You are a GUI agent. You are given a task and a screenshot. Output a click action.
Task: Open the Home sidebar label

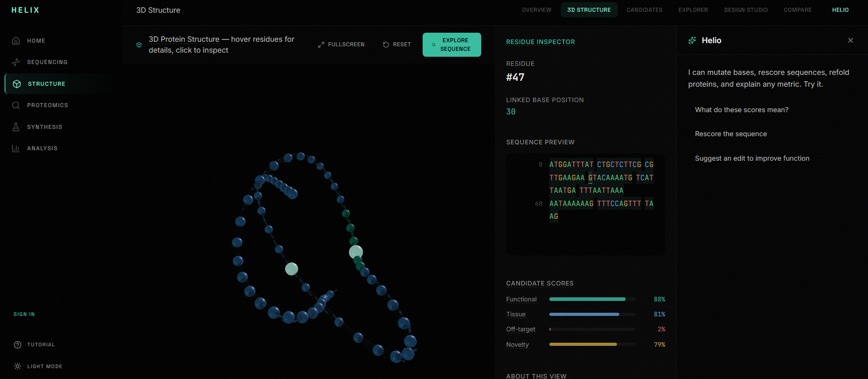pos(36,41)
